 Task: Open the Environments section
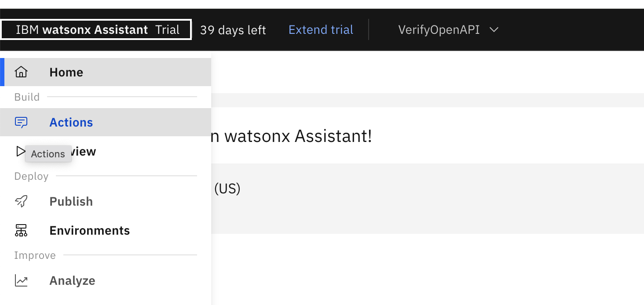tap(89, 230)
